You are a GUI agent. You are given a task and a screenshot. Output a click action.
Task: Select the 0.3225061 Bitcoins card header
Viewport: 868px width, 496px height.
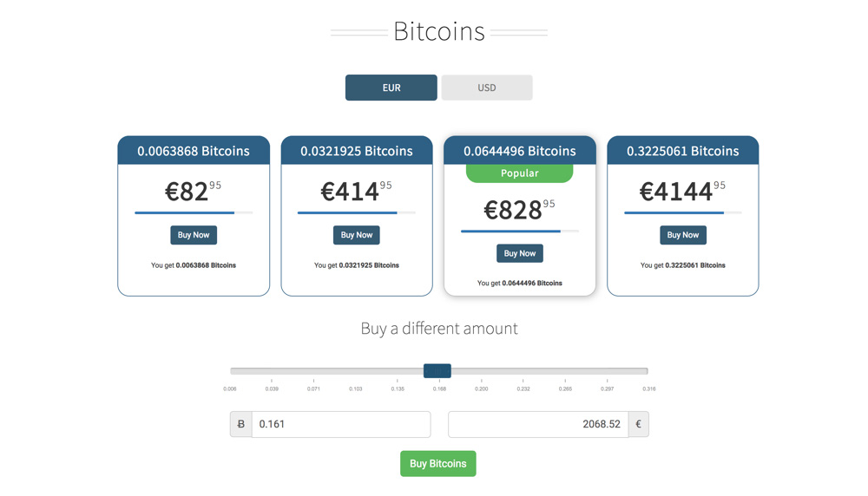682,151
